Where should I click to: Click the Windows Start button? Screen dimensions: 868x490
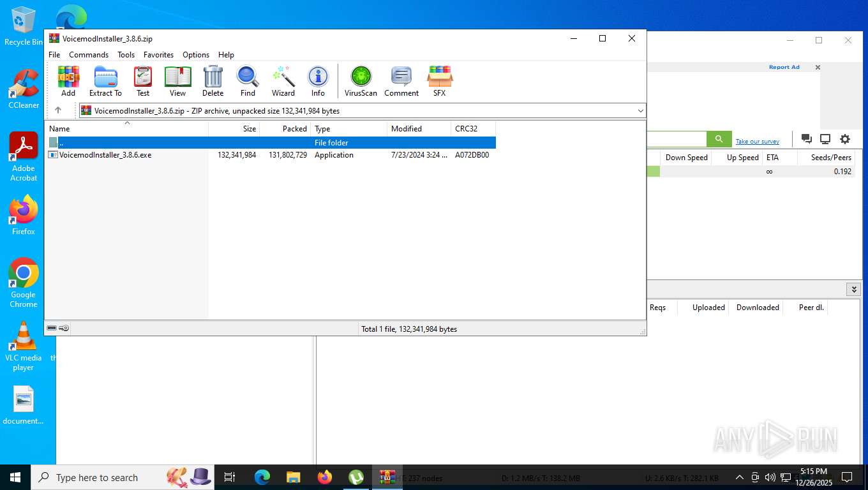point(15,477)
